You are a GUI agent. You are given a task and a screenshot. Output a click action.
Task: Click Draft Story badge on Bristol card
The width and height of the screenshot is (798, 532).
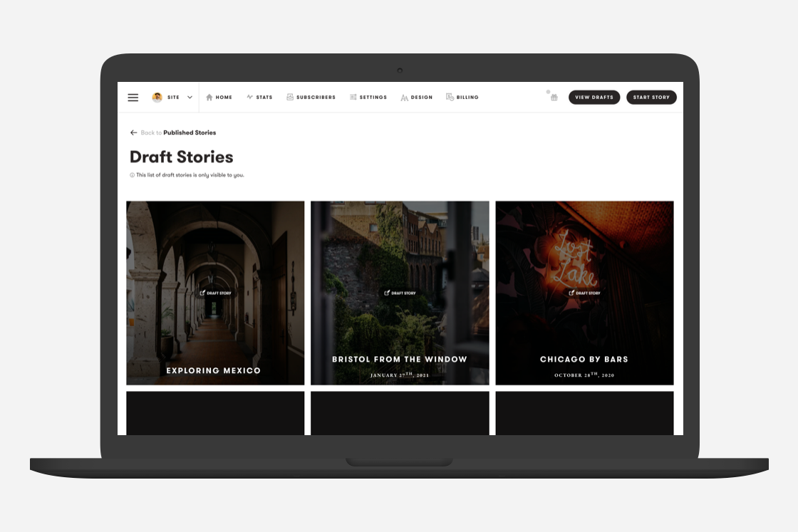click(400, 293)
